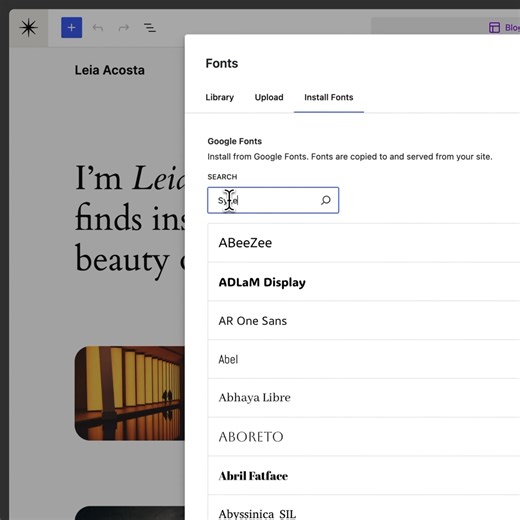Focus the font search input field
Screen dimensions: 520x520
click(x=273, y=200)
